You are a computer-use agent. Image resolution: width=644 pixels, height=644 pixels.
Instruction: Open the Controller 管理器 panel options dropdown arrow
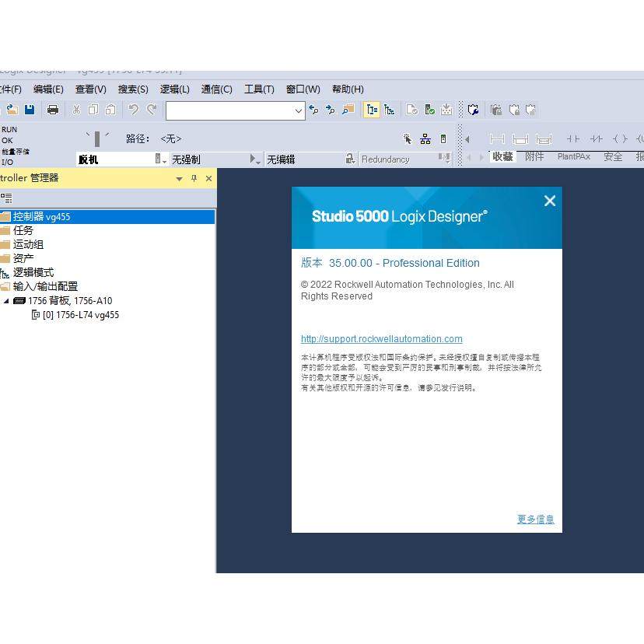[179, 179]
